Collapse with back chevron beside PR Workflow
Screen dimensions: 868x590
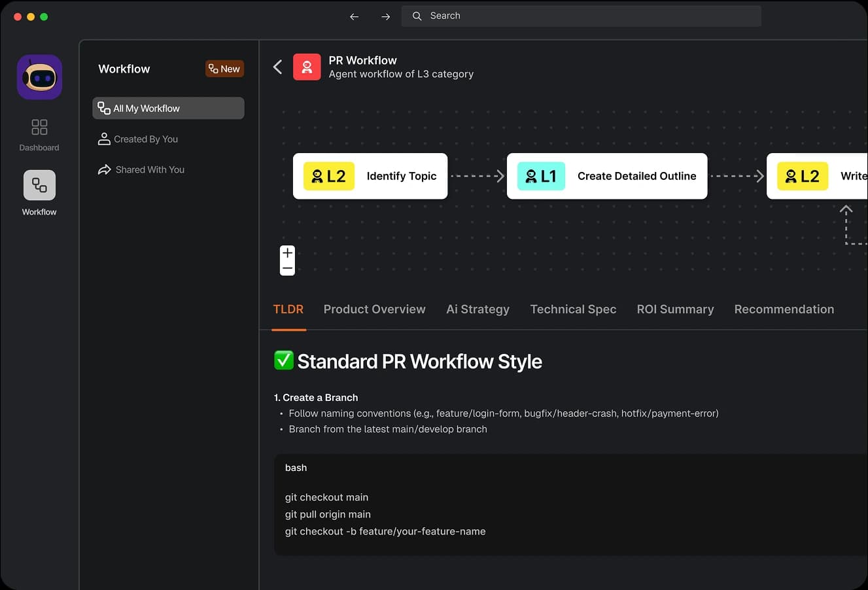278,67
